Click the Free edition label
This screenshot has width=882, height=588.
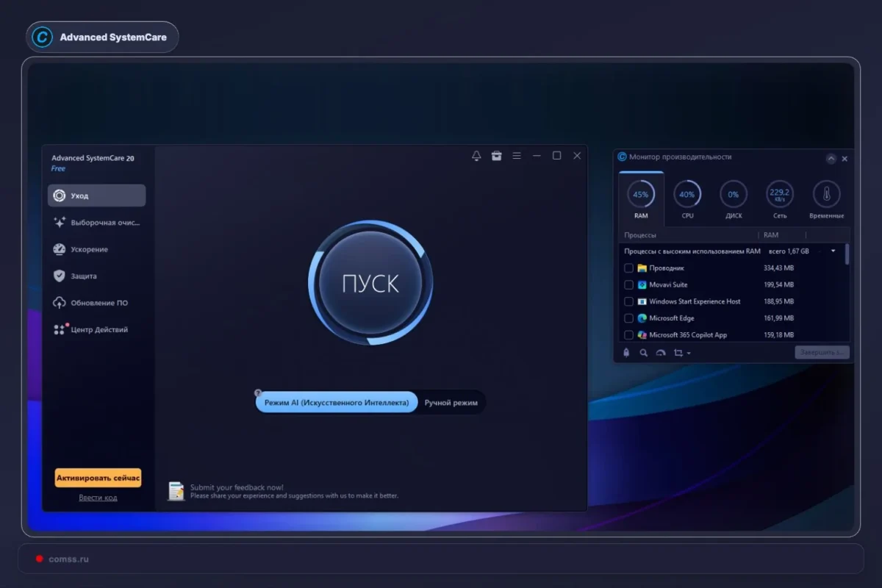pos(58,169)
